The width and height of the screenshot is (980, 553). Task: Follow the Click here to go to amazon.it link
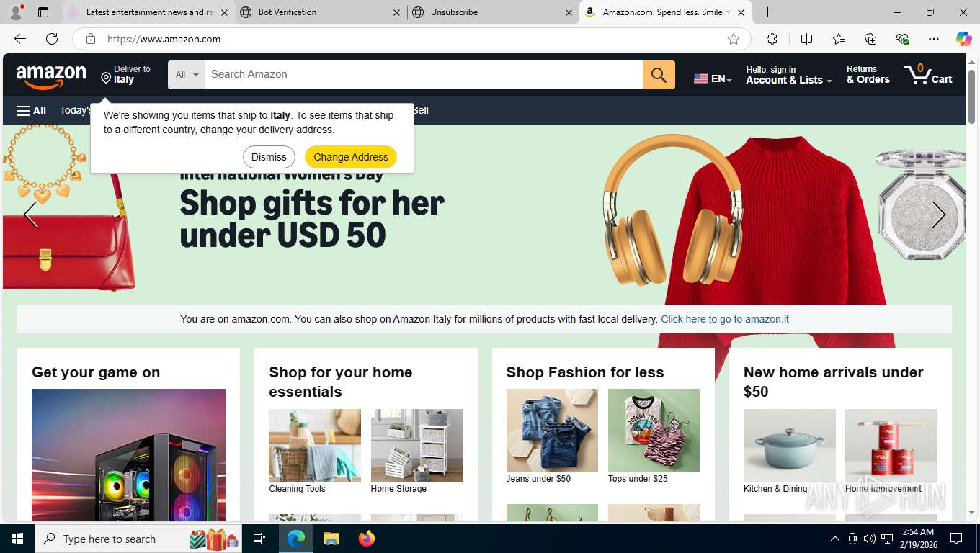click(x=725, y=319)
